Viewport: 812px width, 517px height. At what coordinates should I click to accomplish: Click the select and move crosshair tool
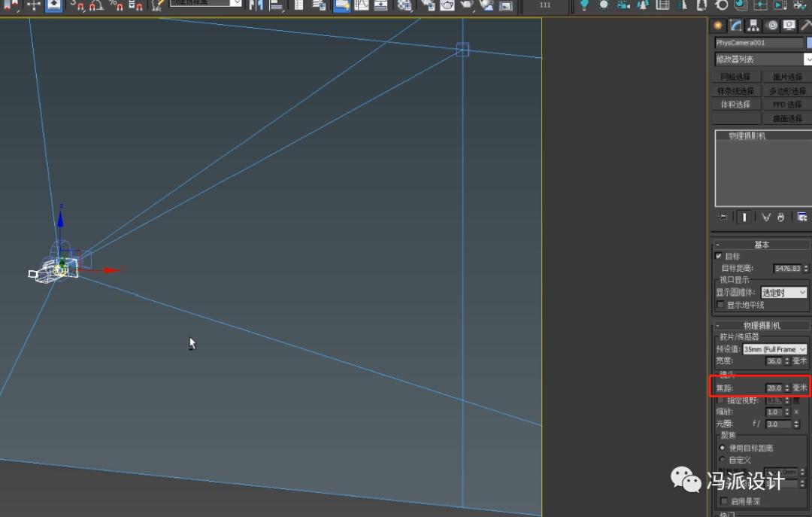tap(33, 5)
